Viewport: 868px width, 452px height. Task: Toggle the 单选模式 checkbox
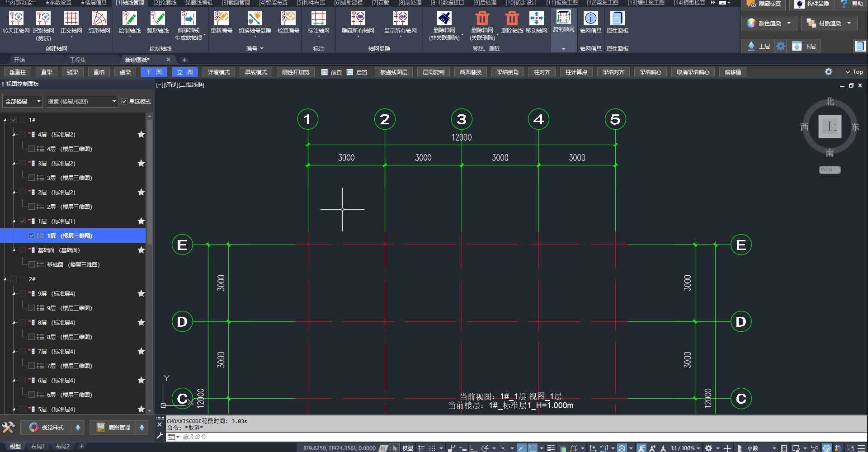(124, 102)
